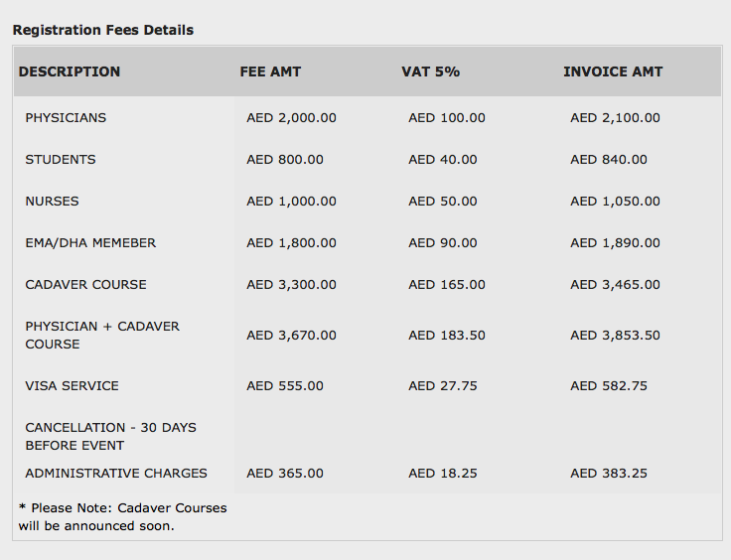Click the AED 50.00 VAT value
This screenshot has width=731, height=560.
click(443, 201)
